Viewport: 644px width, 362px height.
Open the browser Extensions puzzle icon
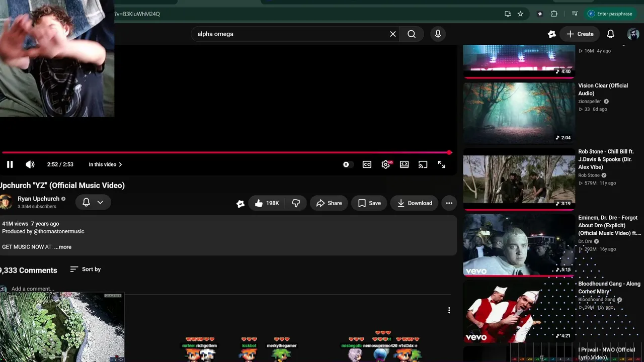554,14
